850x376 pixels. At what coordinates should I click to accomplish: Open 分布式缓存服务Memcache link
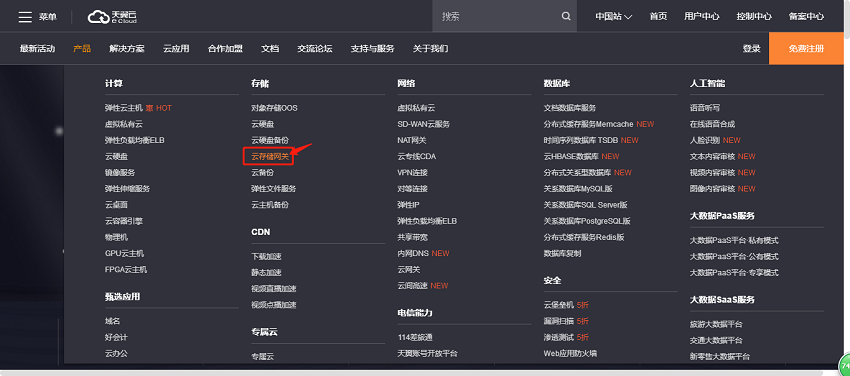point(589,124)
